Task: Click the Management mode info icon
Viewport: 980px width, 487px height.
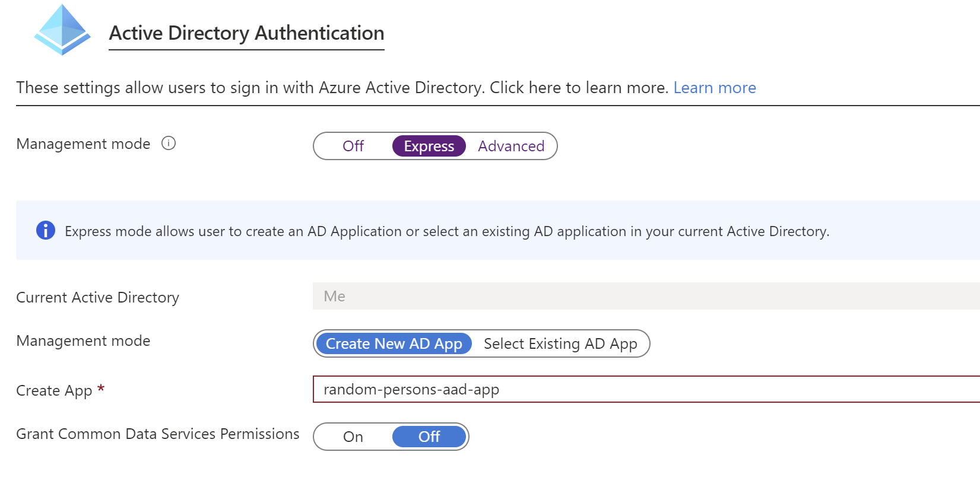Action: (x=169, y=144)
